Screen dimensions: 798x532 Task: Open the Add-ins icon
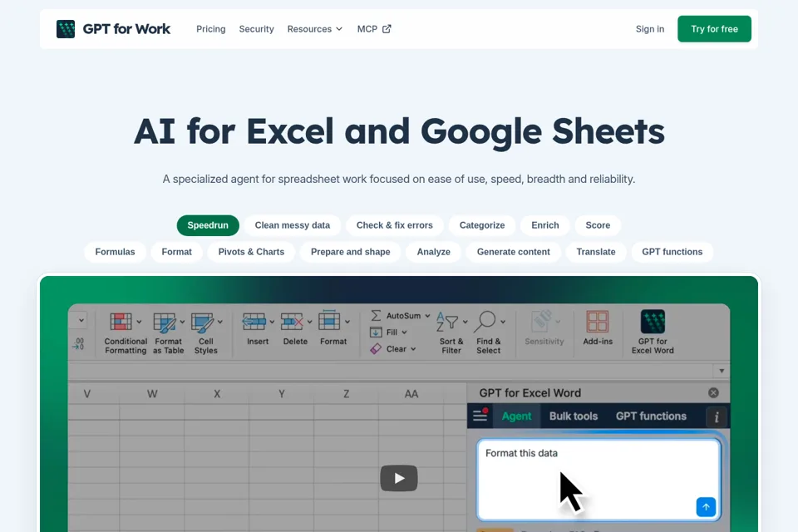coord(598,322)
